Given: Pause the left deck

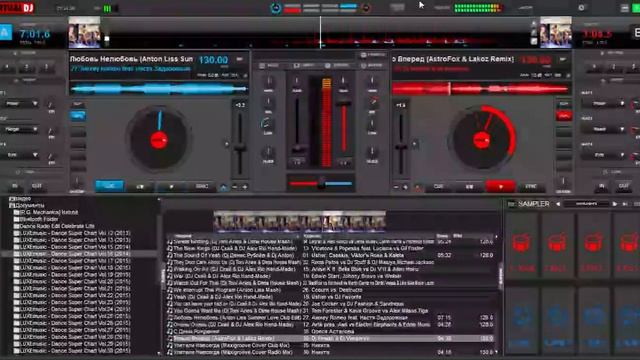Looking at the screenshot, I should pyautogui.click(x=140, y=187).
